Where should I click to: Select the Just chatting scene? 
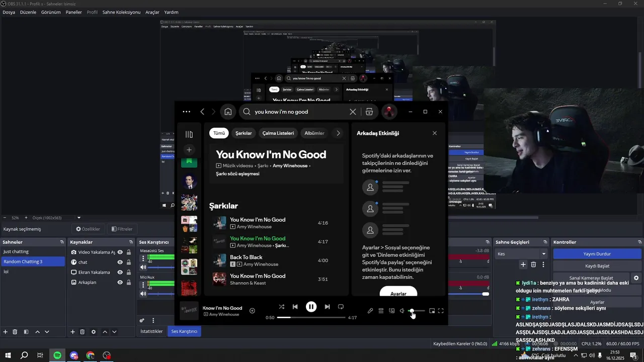tap(32, 251)
